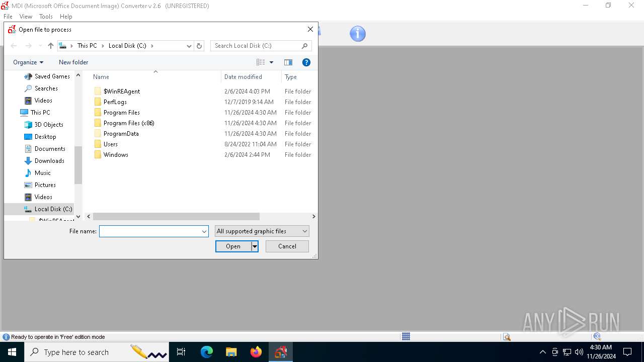Open dialog help question mark
Screen dimensions: 644x362
pos(306,62)
